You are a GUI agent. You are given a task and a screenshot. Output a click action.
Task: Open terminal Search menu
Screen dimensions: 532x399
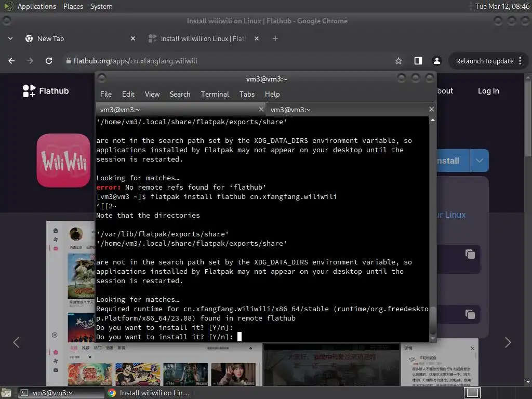click(180, 95)
